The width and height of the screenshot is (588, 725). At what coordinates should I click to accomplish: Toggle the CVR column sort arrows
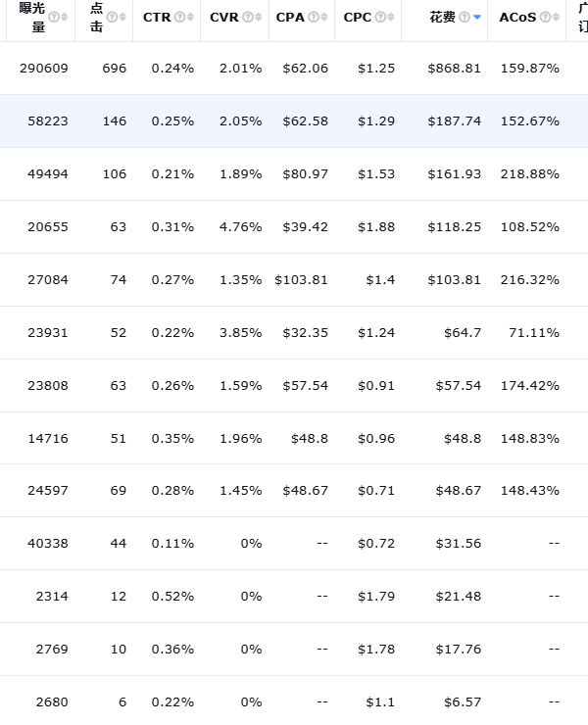[x=258, y=18]
